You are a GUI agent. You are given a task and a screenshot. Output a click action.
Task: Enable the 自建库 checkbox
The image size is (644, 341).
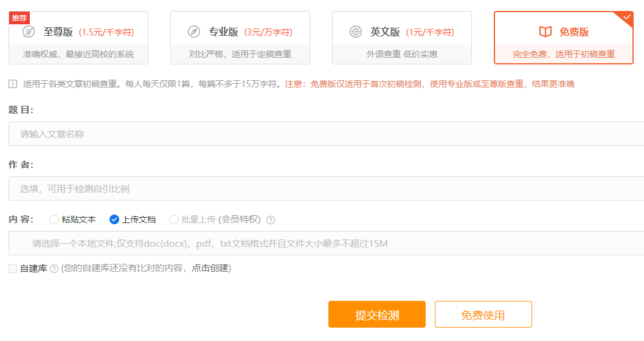coord(13,269)
